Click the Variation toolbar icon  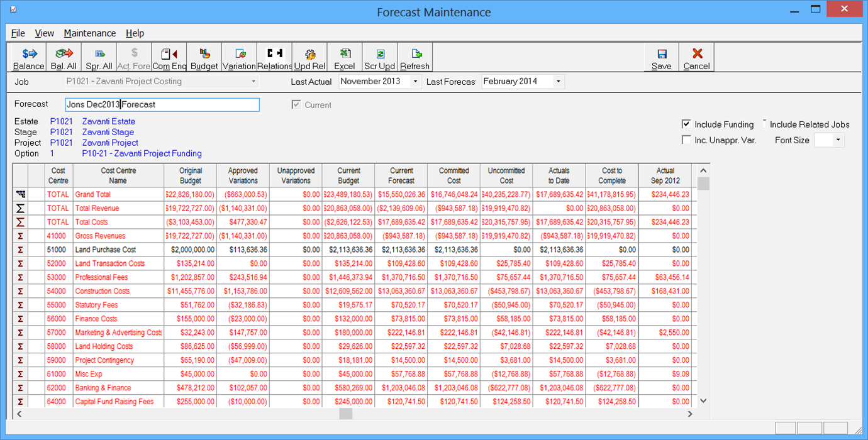tap(238, 57)
